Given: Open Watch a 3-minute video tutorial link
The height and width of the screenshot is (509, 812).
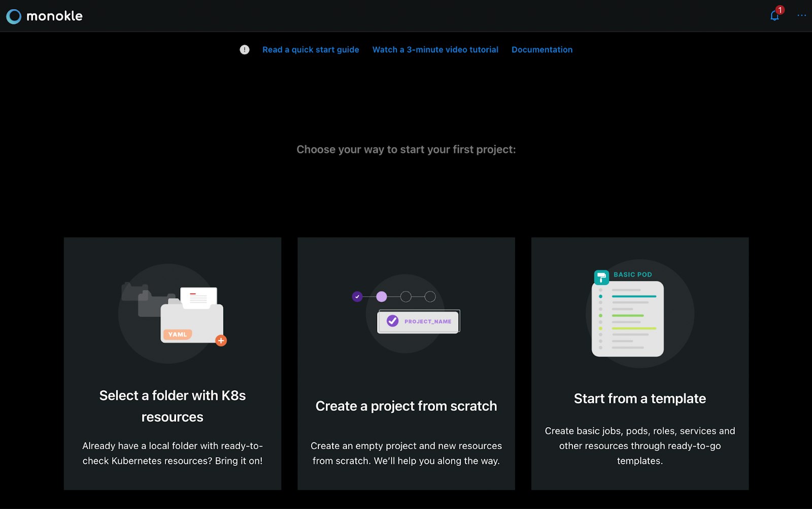Looking at the screenshot, I should 435,50.
